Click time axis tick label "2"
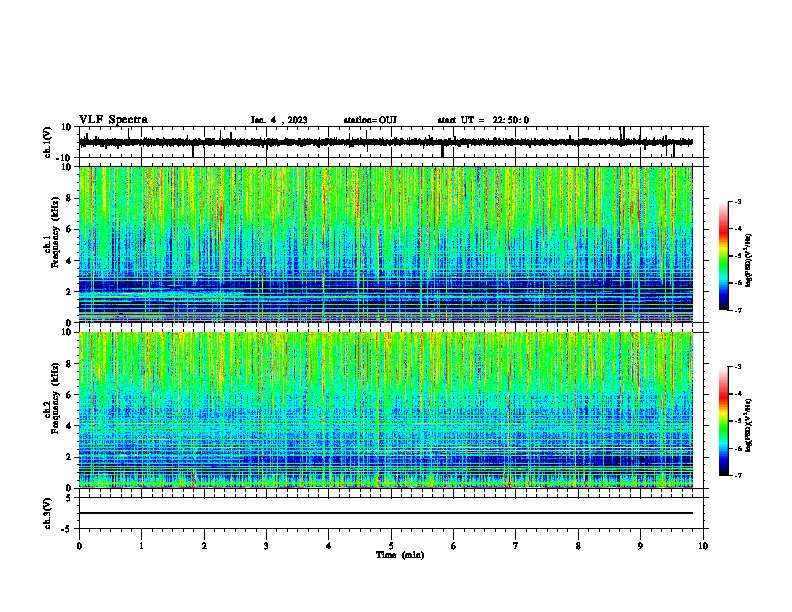This screenshot has height=612, width=792. 204,546
